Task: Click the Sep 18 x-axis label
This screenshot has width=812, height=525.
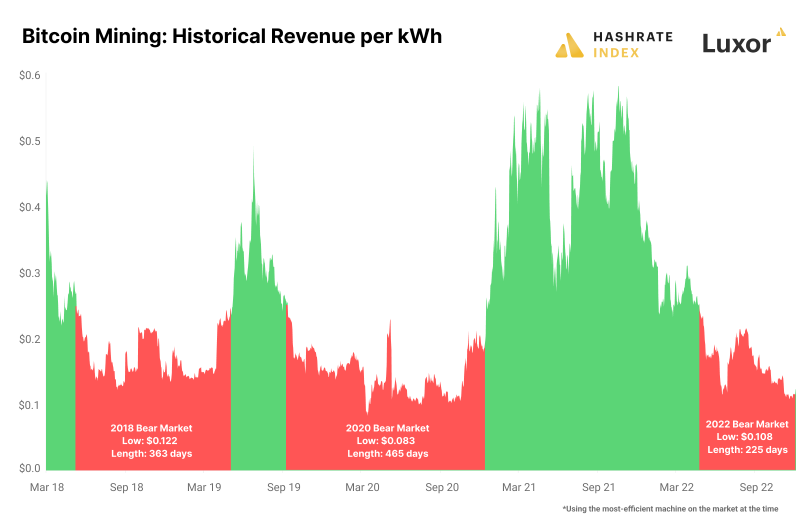Action: click(126, 487)
